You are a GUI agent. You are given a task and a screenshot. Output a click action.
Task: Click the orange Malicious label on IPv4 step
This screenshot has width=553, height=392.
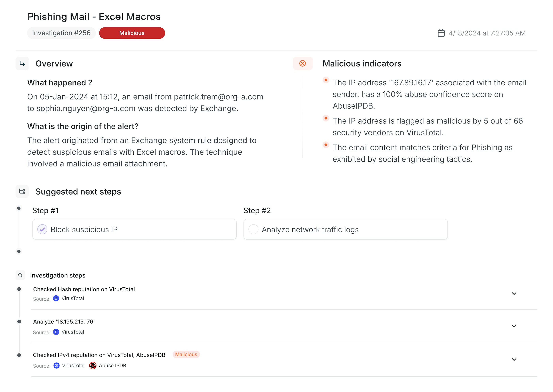(x=186, y=354)
